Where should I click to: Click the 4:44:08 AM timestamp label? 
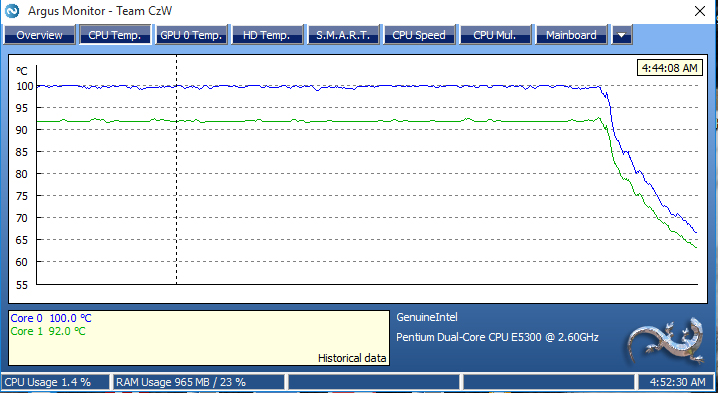coord(669,68)
